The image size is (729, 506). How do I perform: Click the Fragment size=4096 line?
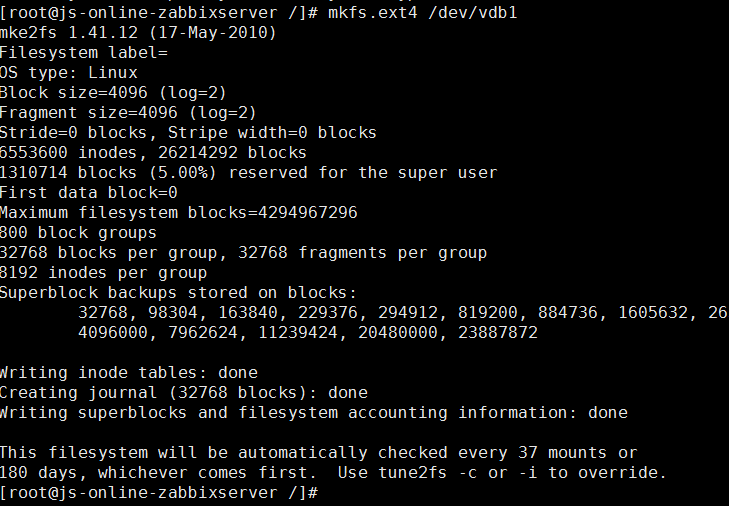(128, 113)
